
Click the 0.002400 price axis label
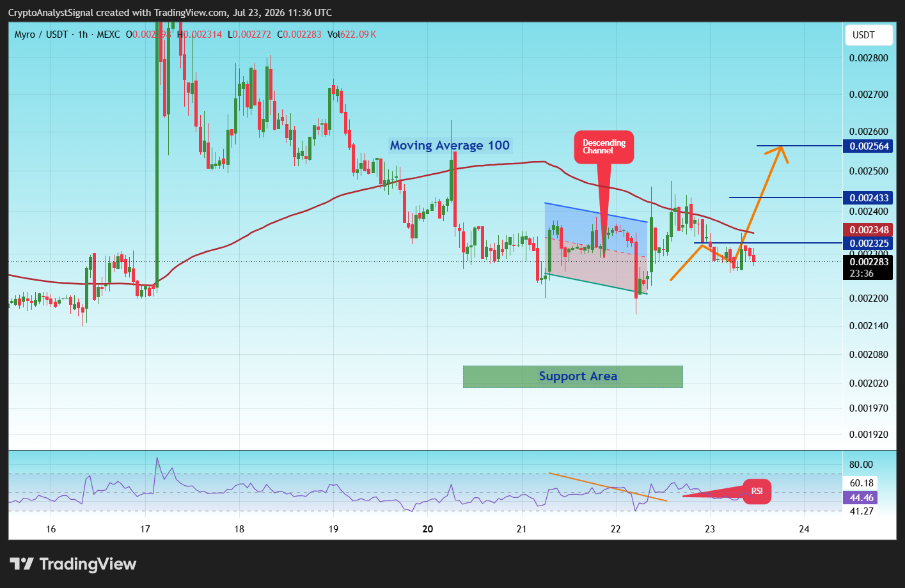tap(869, 212)
